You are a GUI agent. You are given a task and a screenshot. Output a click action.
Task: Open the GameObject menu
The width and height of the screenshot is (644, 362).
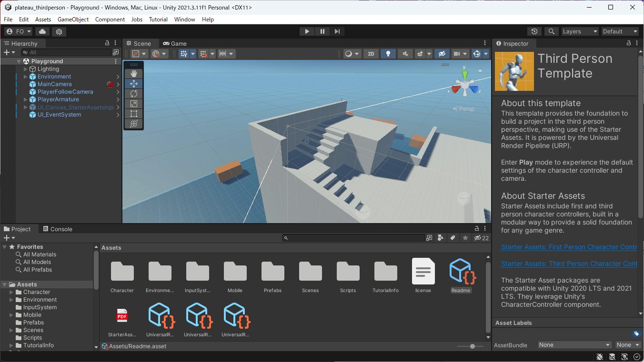pos(73,20)
